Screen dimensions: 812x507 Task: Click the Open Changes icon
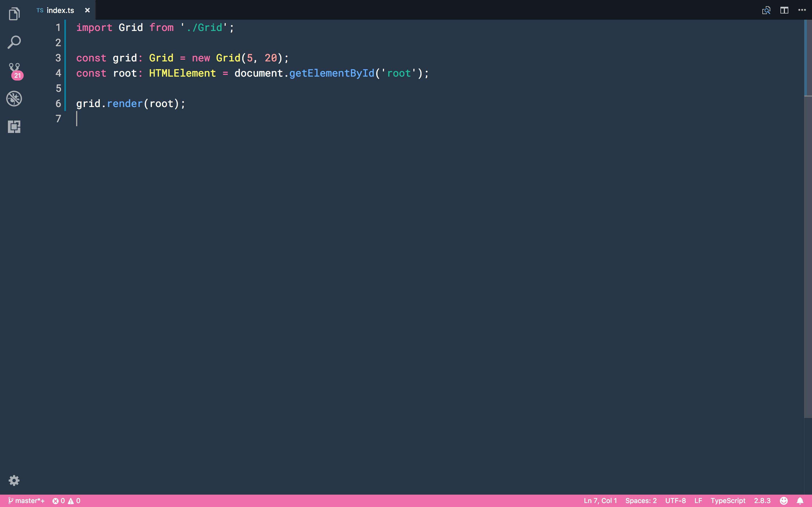click(766, 10)
